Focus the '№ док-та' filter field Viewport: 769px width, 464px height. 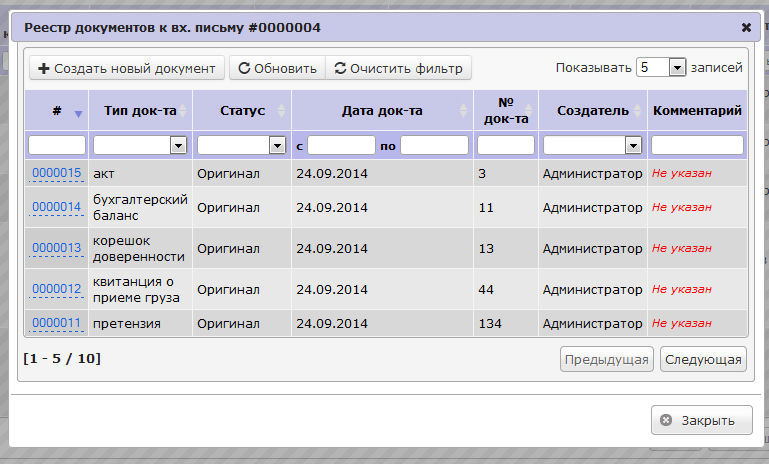[x=506, y=145]
